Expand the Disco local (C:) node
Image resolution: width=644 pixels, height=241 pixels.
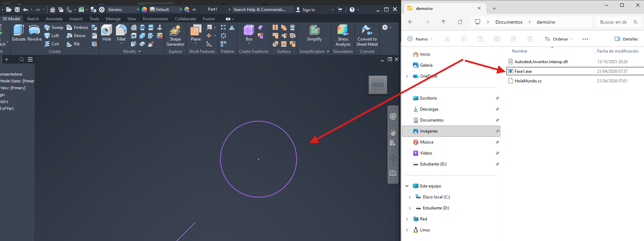[x=410, y=197]
